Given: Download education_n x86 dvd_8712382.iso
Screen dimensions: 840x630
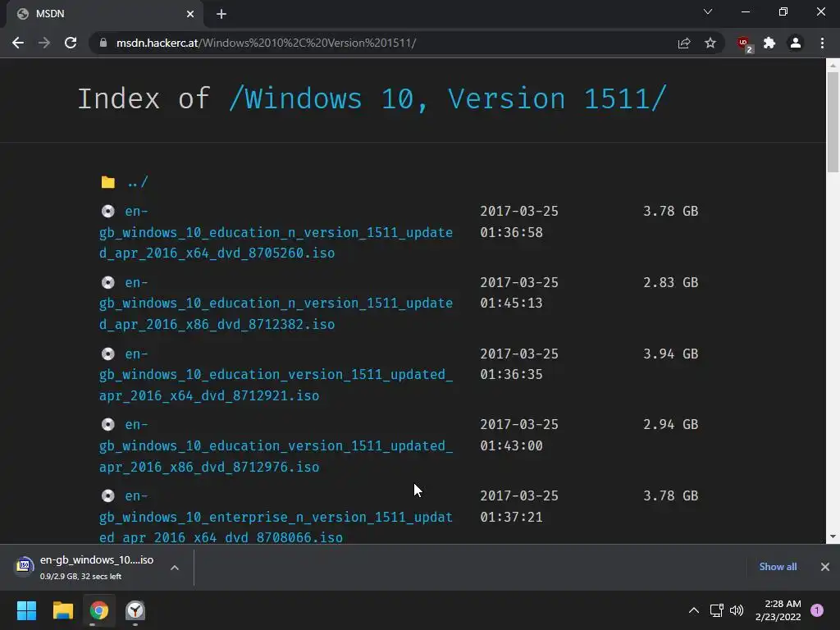Looking at the screenshot, I should pos(276,304).
